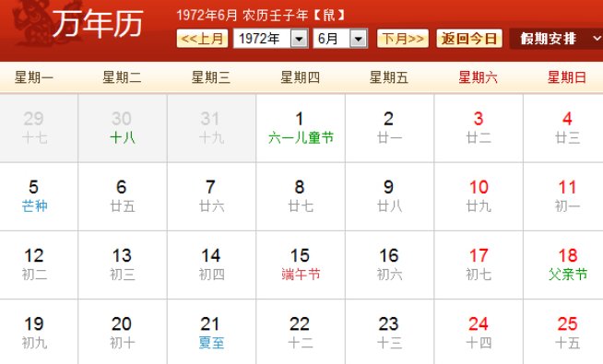Select date 7 廿六
The height and width of the screenshot is (364, 603).
(x=211, y=196)
